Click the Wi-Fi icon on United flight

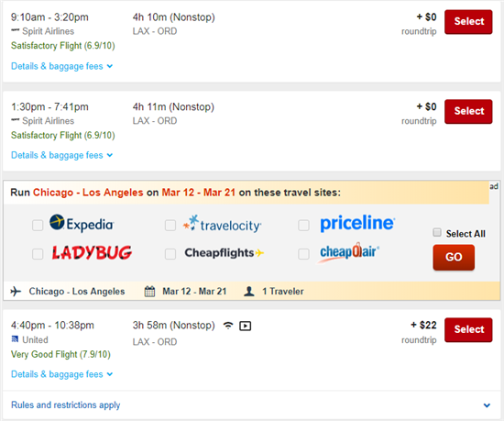(x=228, y=326)
